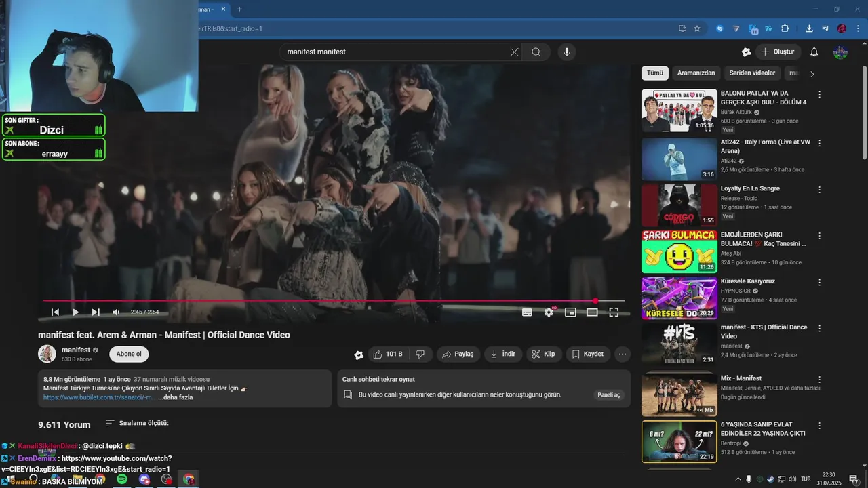868x488 pixels.
Task: Toggle theater mode on the player
Action: coord(592,312)
